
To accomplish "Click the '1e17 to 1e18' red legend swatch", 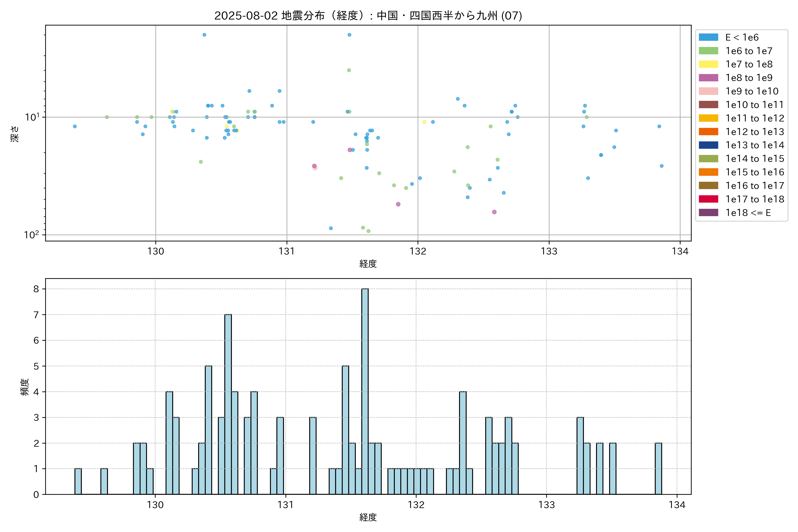I will click(x=708, y=199).
